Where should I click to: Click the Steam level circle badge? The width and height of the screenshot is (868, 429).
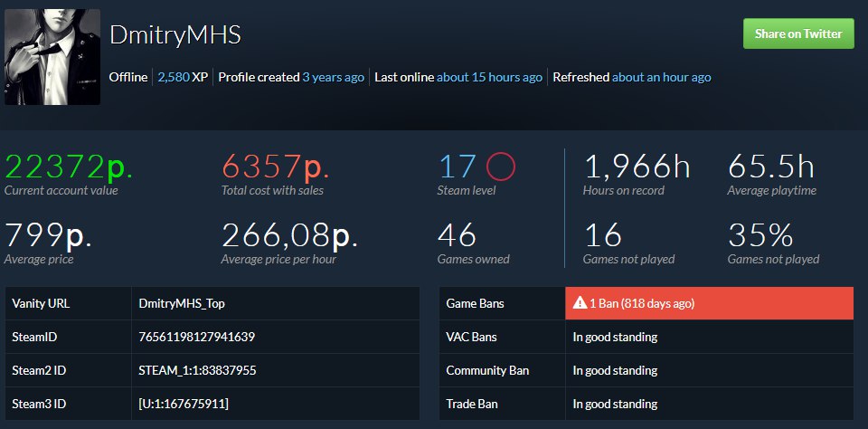[500, 167]
